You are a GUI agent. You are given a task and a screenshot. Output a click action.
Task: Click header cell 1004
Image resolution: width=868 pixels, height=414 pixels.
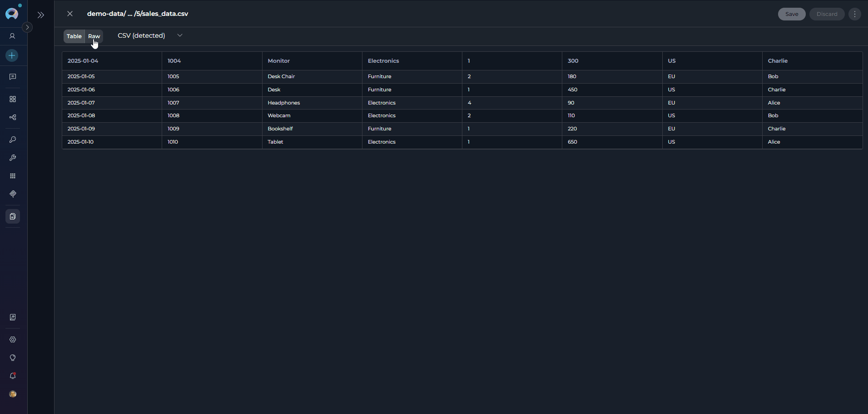click(212, 61)
